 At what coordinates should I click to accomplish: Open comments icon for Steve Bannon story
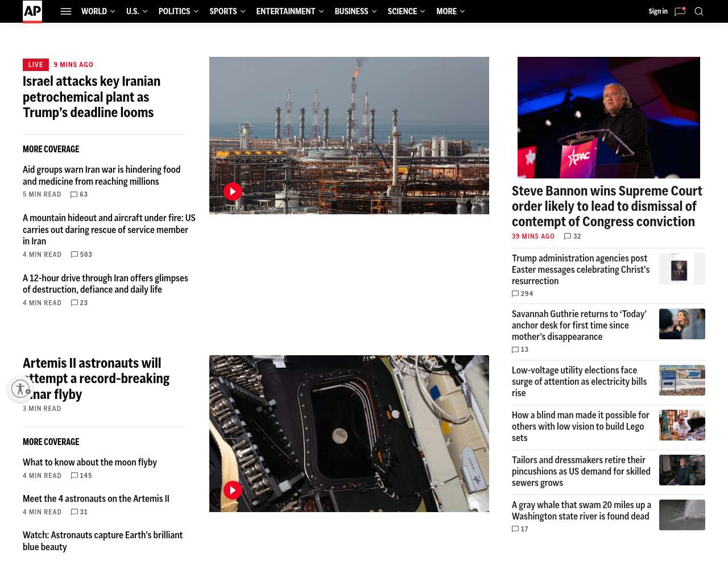(568, 236)
